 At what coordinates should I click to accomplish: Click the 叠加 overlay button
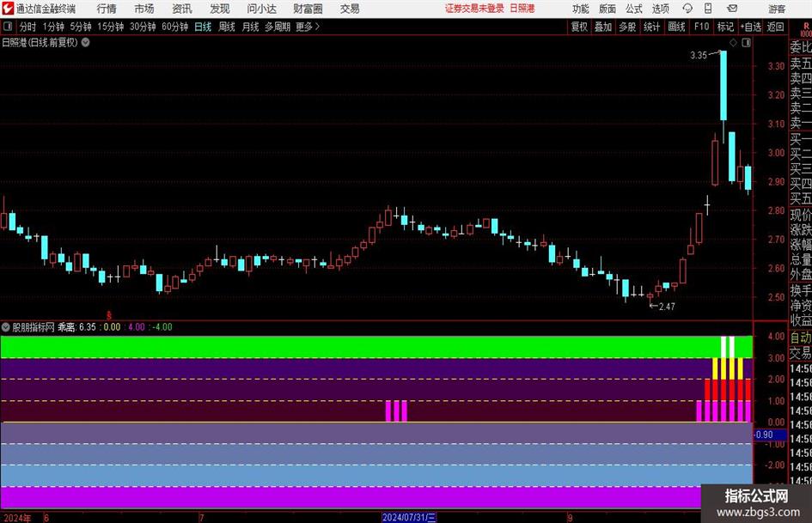point(603,27)
